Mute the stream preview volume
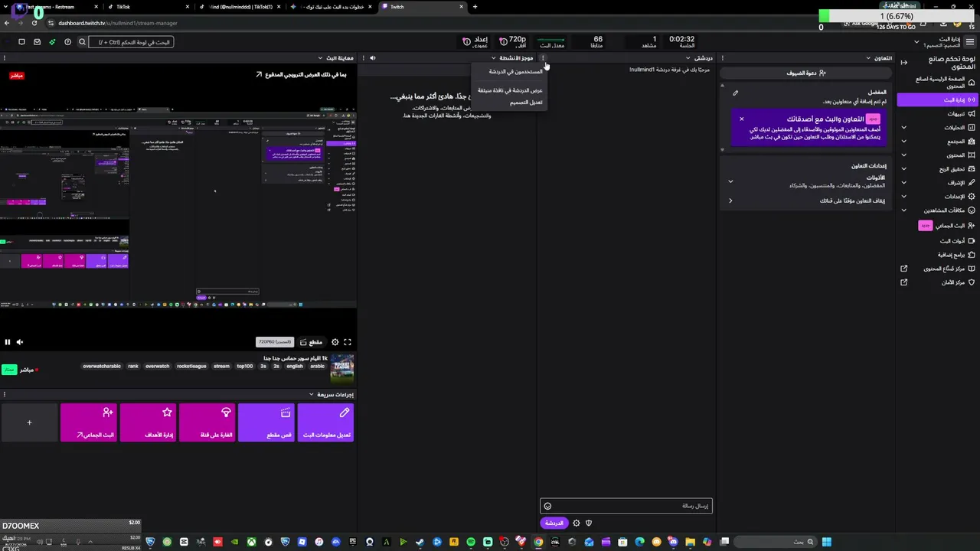Image resolution: width=980 pixels, height=551 pixels. 20,342
